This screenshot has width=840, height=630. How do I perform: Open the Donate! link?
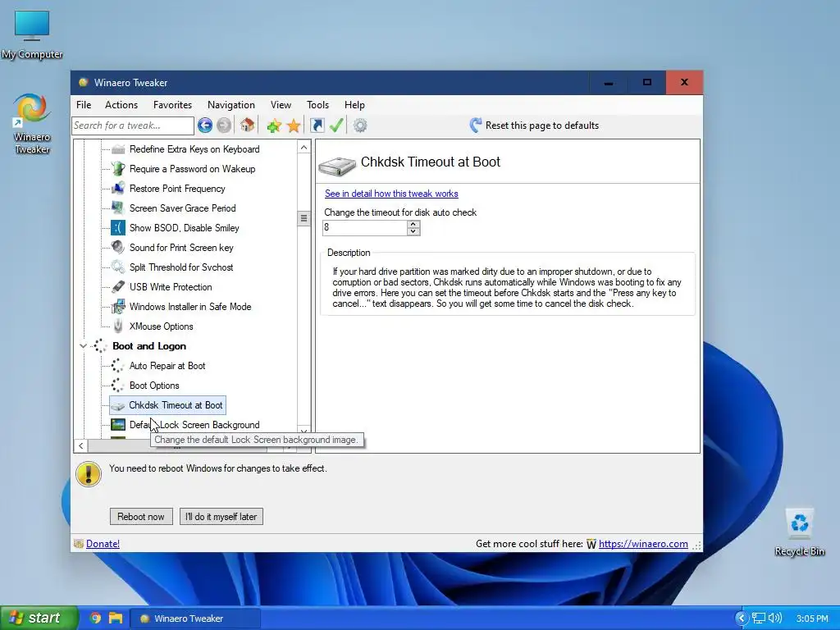pyautogui.click(x=103, y=544)
